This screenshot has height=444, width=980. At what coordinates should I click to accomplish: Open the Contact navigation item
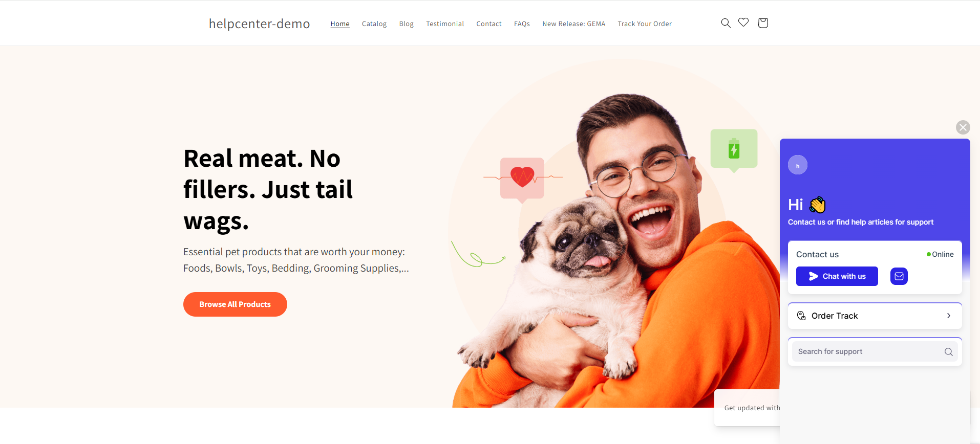click(x=489, y=24)
